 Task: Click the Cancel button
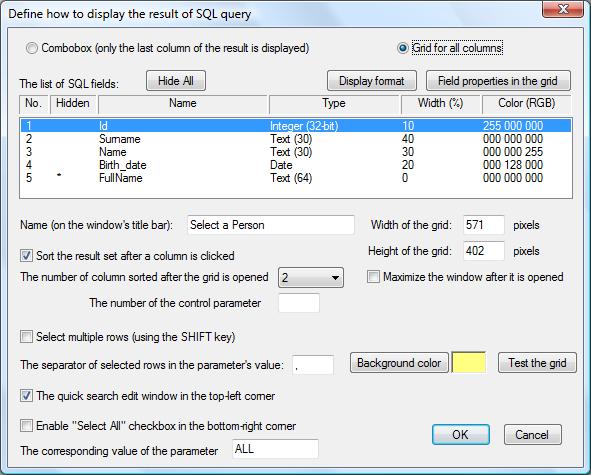click(x=532, y=435)
